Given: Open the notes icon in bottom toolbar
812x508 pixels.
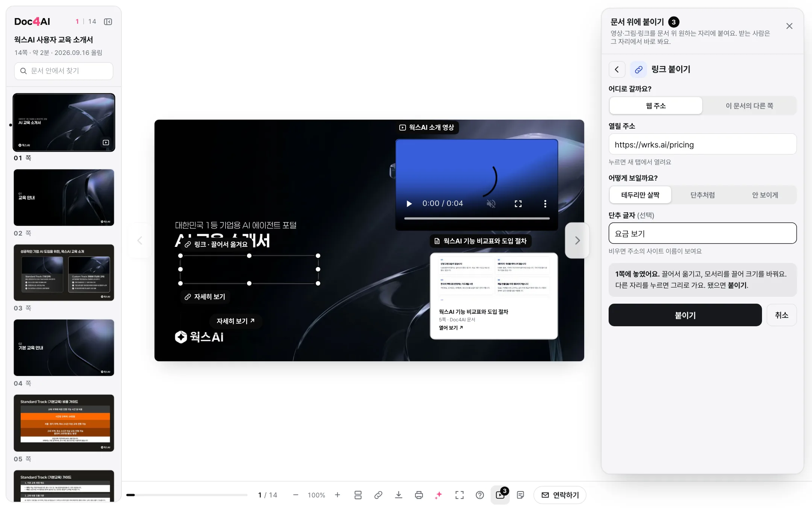Looking at the screenshot, I should click(x=520, y=495).
